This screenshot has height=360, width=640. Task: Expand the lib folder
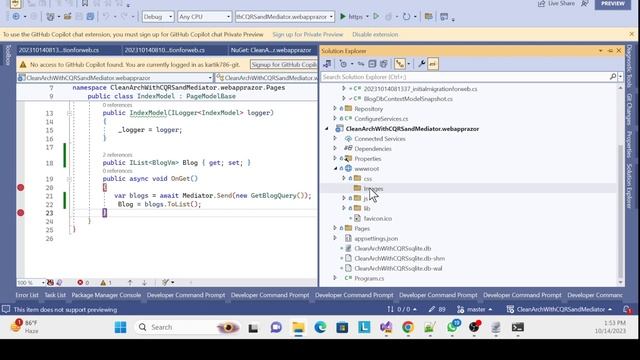point(344,208)
